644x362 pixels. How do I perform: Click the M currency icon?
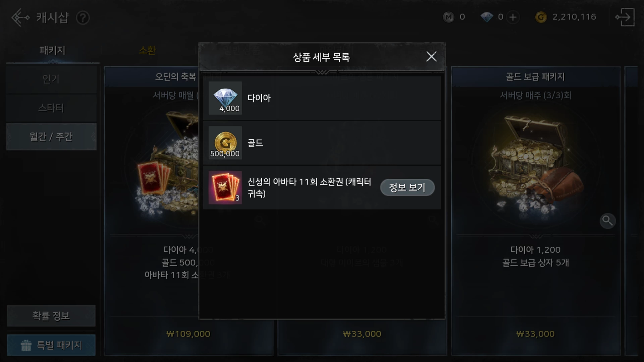448,17
